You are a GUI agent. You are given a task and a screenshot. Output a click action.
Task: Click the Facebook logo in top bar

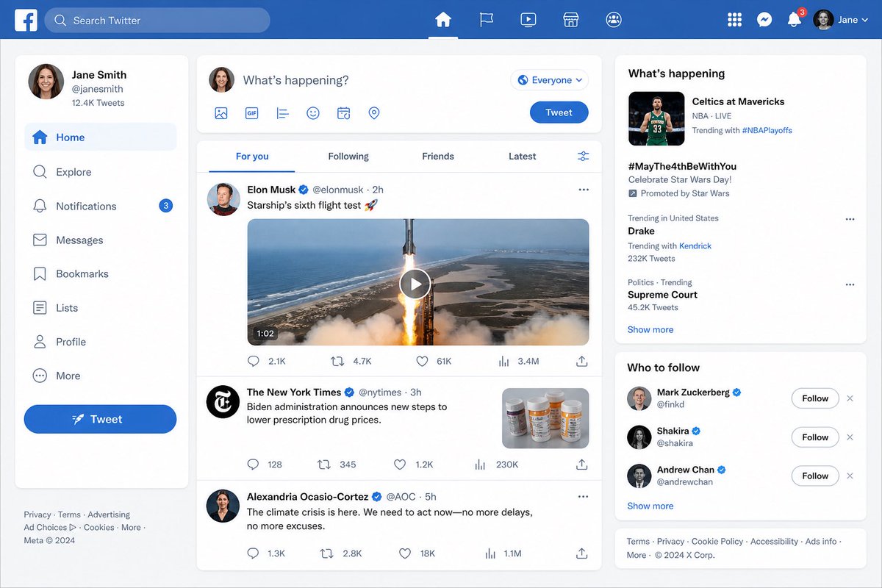tap(26, 20)
